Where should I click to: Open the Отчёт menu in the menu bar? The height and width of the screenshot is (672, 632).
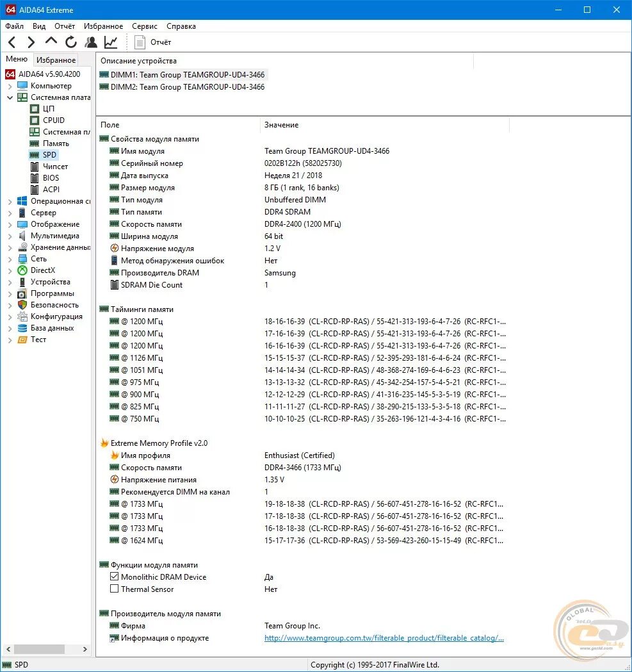click(65, 26)
